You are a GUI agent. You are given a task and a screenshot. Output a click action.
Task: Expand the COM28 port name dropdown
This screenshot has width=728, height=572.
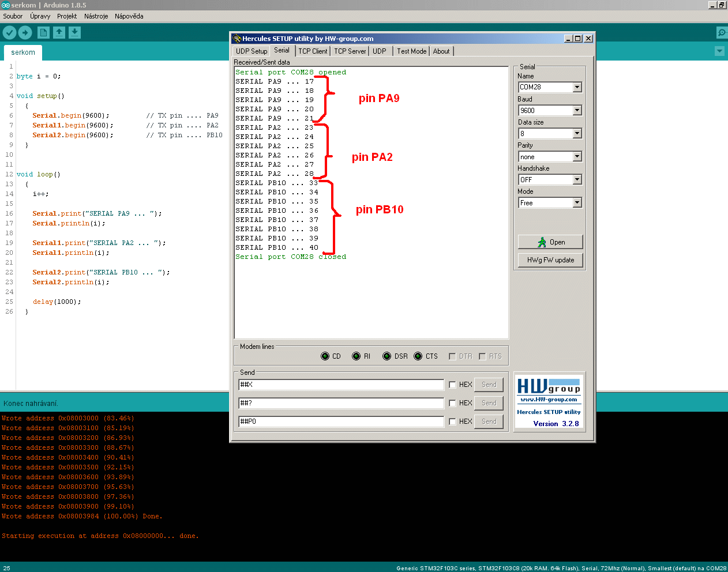click(x=577, y=87)
